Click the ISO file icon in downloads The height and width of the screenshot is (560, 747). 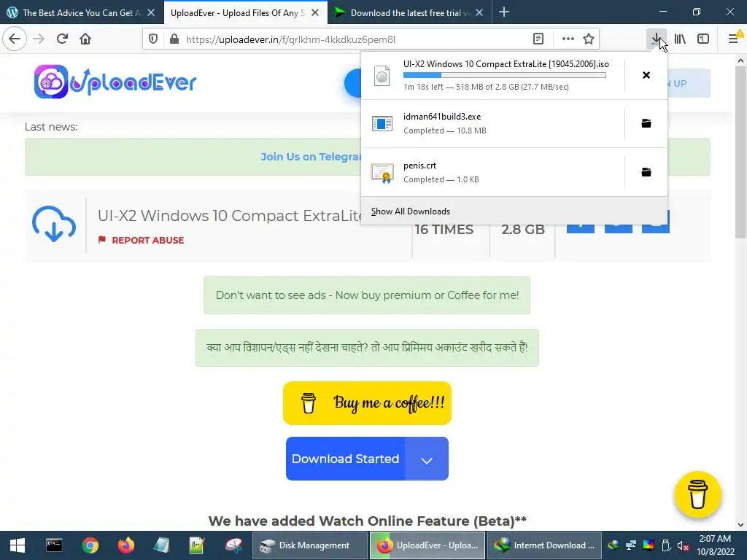coord(382,76)
